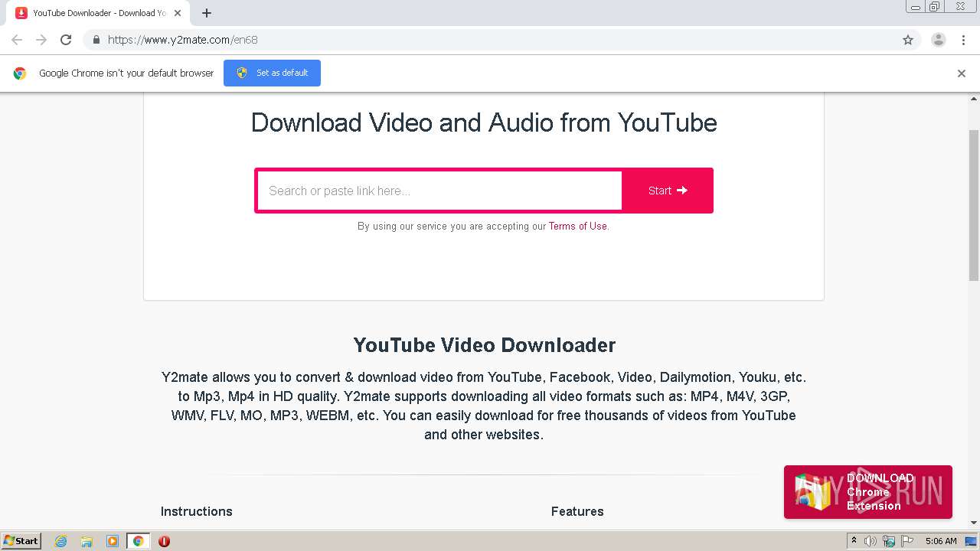
Task: Bookmark this page with the star icon
Action: [908, 40]
